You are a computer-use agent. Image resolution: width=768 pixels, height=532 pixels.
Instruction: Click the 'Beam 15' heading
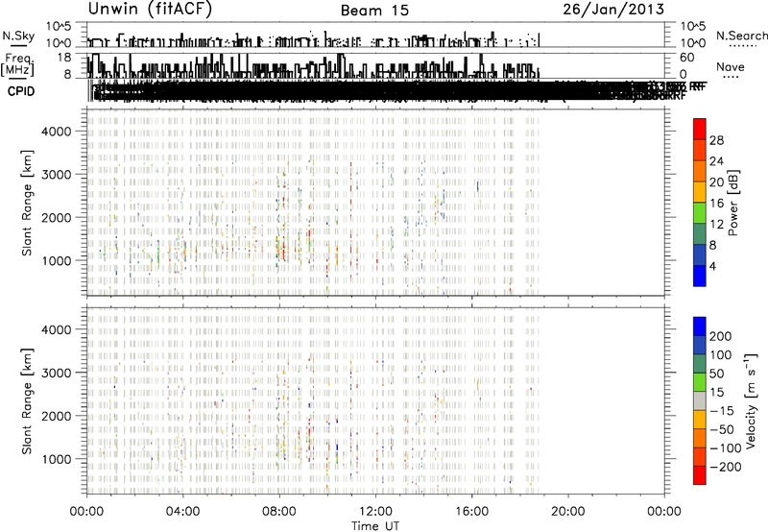374,11
